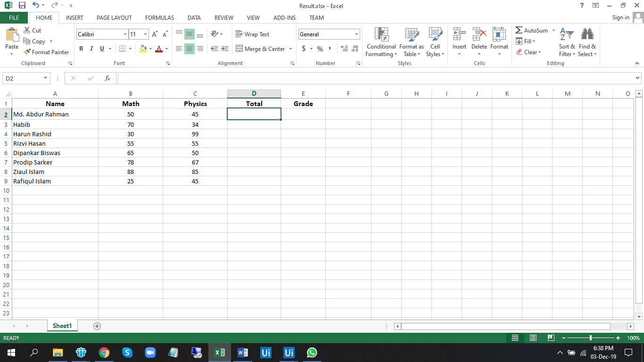Open the General number format dropdown
This screenshot has height=362, width=644.
pyautogui.click(x=356, y=34)
